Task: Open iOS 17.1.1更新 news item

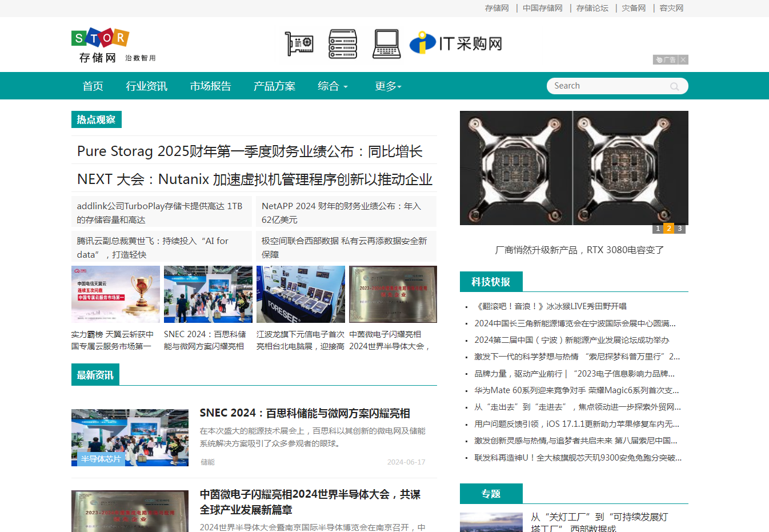Action: coord(576,424)
